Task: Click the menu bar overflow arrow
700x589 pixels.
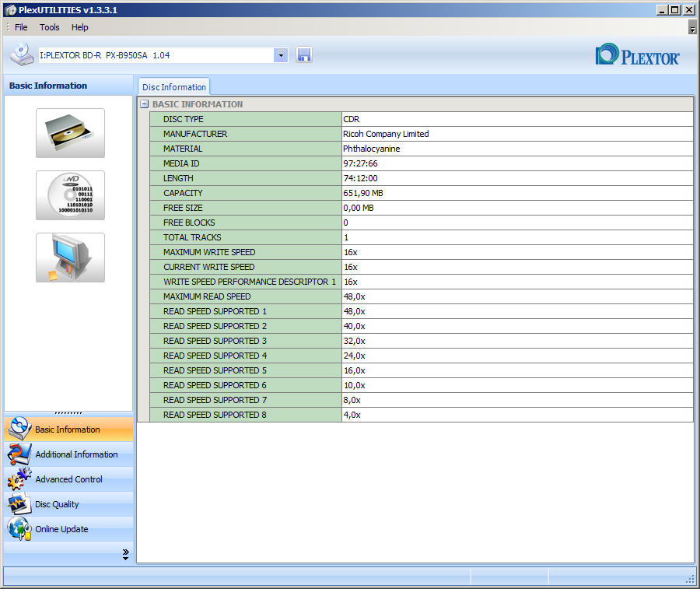Action: pyautogui.click(x=692, y=28)
